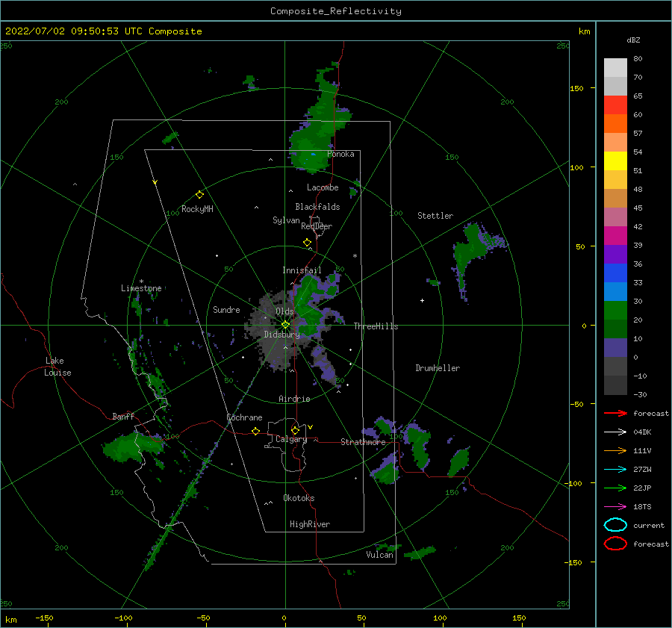Click the Stettler label
This screenshot has height=628, width=672.
[x=435, y=216]
